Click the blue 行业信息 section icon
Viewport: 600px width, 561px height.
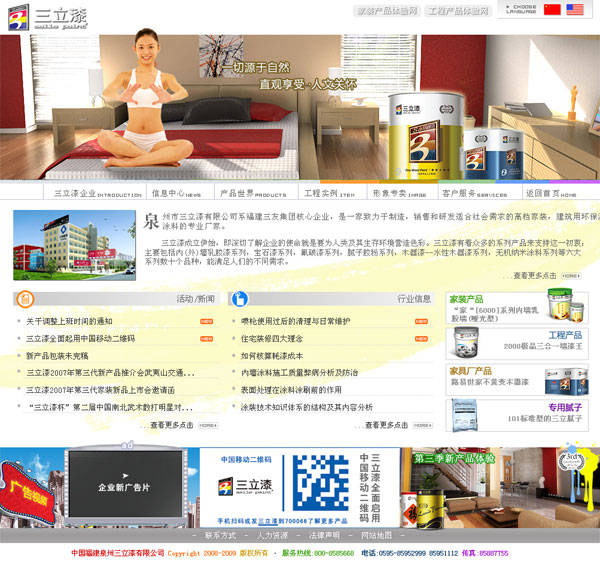pos(240,299)
